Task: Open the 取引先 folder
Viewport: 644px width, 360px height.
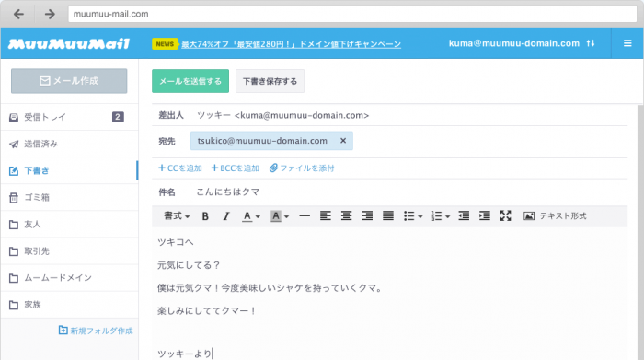Action: [69, 251]
